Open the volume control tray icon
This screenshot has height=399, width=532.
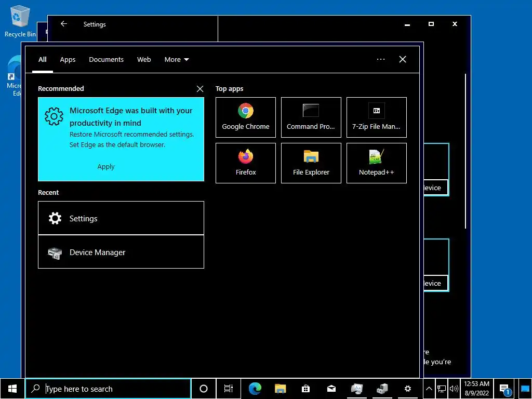coord(454,389)
